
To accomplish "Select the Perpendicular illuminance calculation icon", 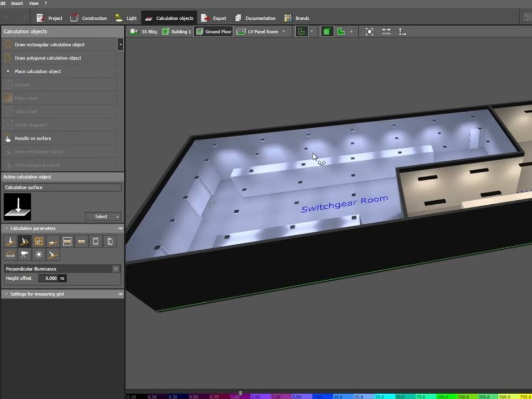I will pos(11,241).
